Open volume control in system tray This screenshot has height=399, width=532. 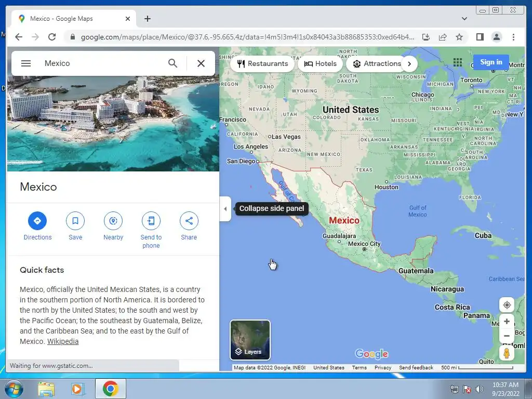tap(479, 389)
